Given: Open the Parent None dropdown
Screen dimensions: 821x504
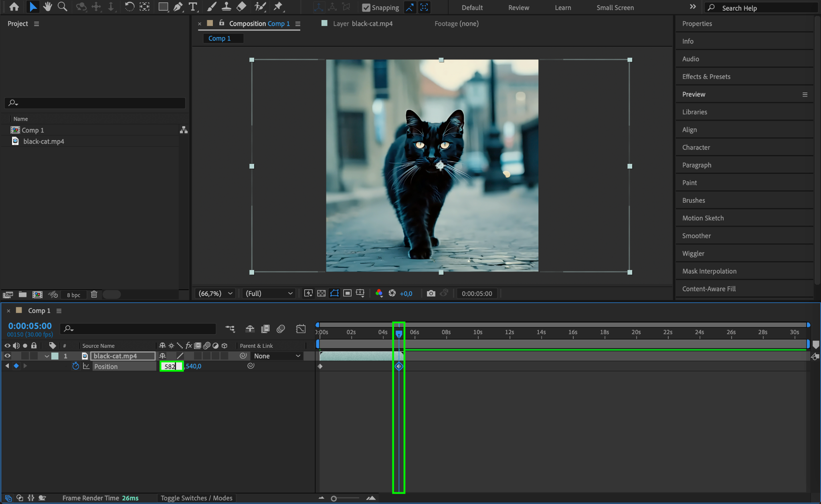Looking at the screenshot, I should tap(277, 356).
